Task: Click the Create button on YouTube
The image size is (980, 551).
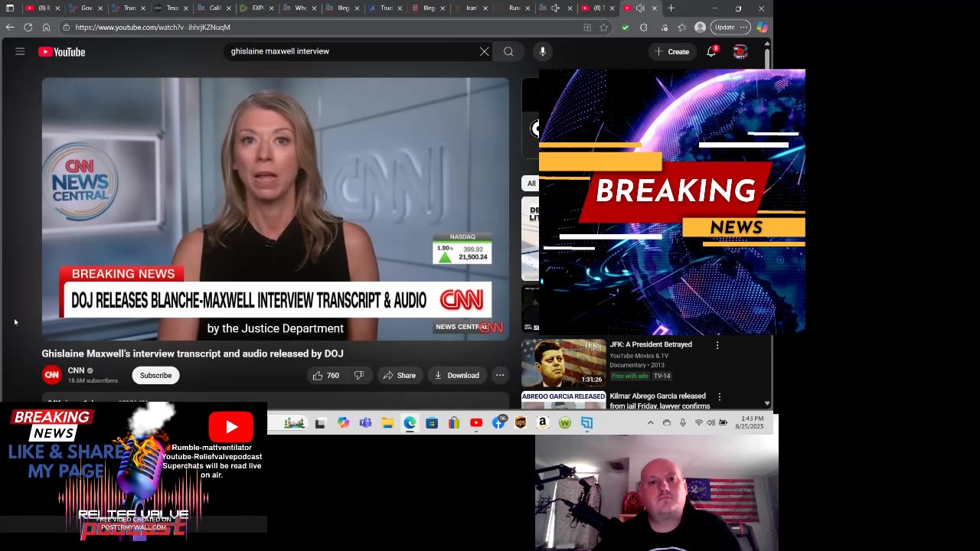Action: [671, 51]
